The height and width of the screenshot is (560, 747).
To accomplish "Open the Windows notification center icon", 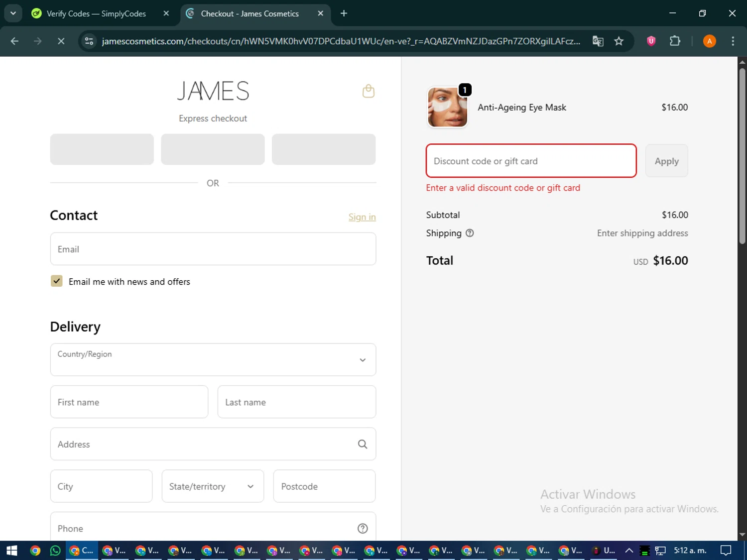I will tap(726, 551).
